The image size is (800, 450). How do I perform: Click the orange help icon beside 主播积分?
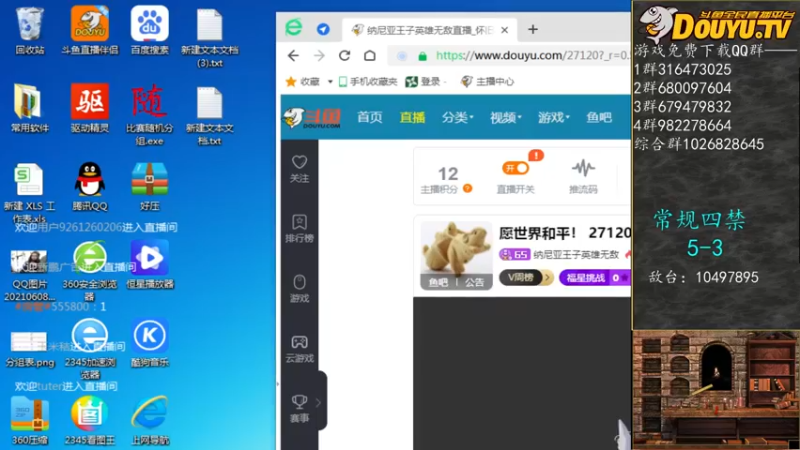click(x=467, y=189)
